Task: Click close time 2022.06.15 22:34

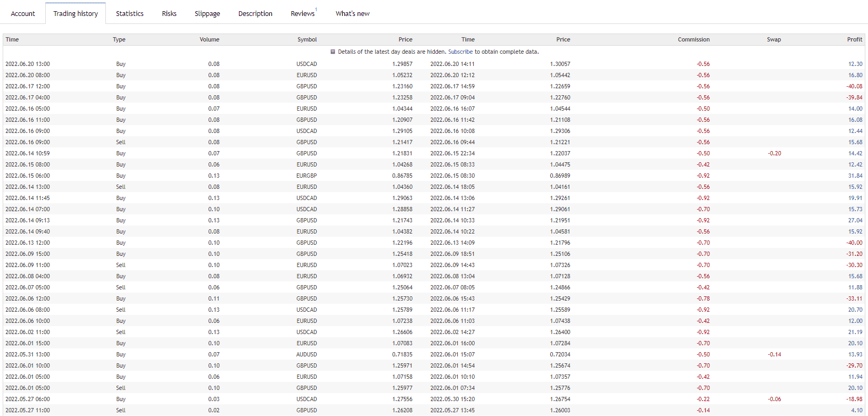Action: coord(452,153)
